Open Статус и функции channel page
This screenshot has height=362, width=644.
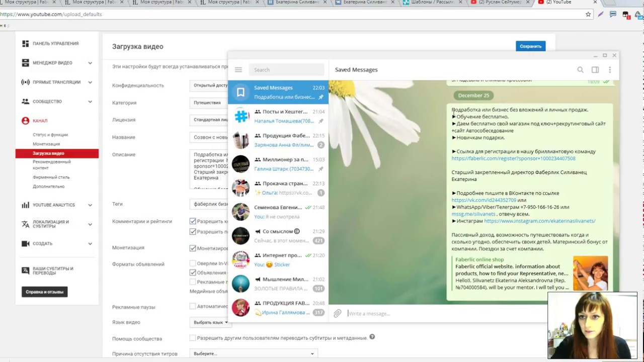(50, 135)
